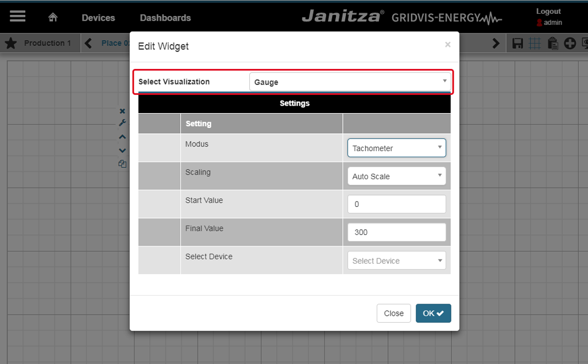Click the Final Value input field
This screenshot has width=588, height=364.
[396, 233]
